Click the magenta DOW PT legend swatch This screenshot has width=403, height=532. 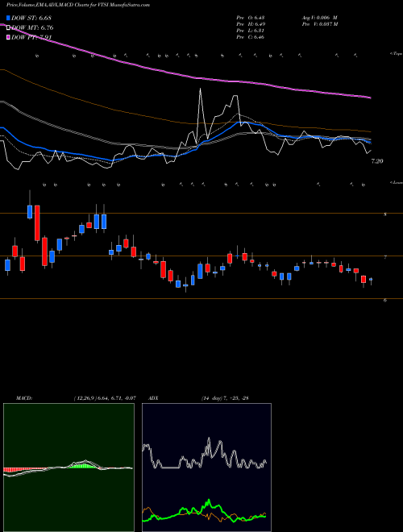[x=8, y=37]
